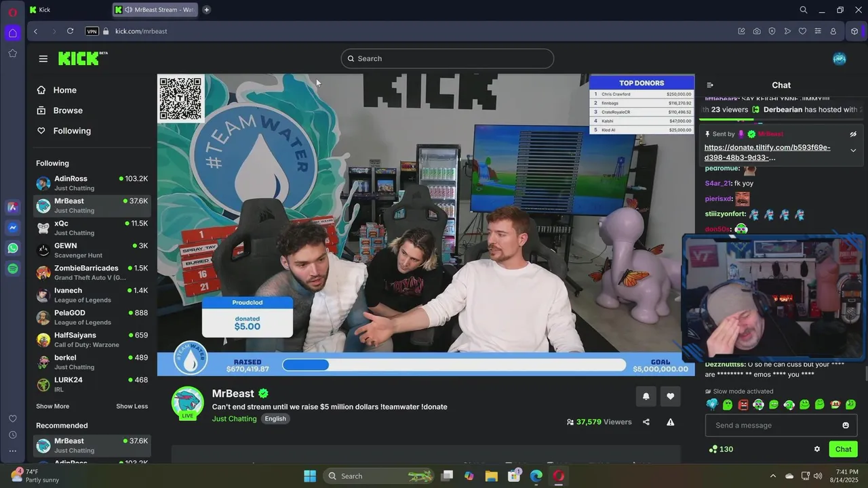Image resolution: width=868 pixels, height=488 pixels.
Task: Open the emoji picker in the message box
Action: [x=846, y=426]
